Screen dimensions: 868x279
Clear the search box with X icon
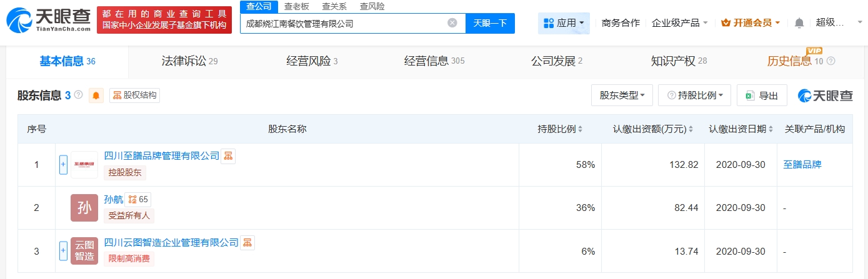coord(452,23)
